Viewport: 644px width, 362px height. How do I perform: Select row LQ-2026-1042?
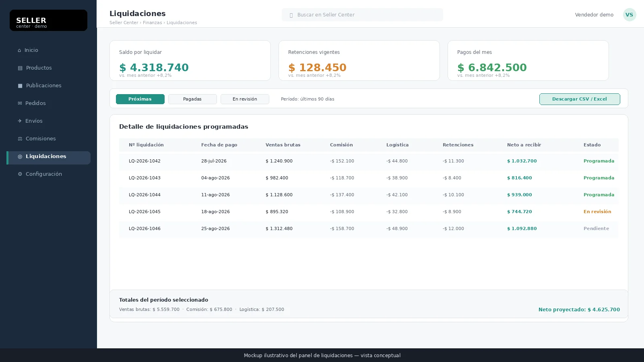(369, 161)
